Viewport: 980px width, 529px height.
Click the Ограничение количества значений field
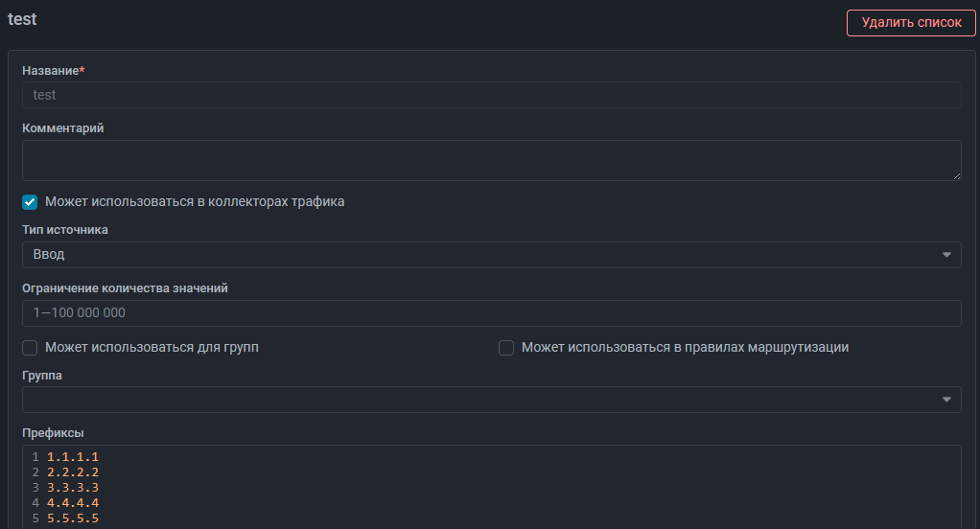coord(491,313)
